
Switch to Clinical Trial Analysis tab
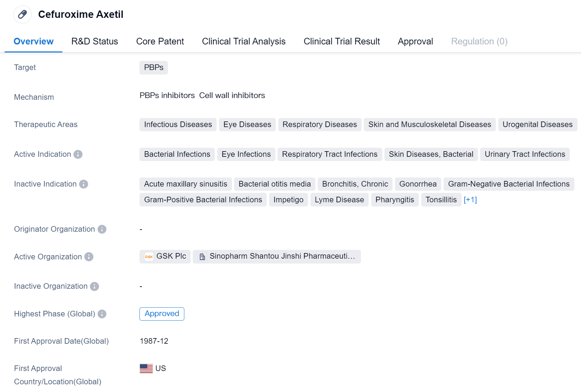pos(244,41)
